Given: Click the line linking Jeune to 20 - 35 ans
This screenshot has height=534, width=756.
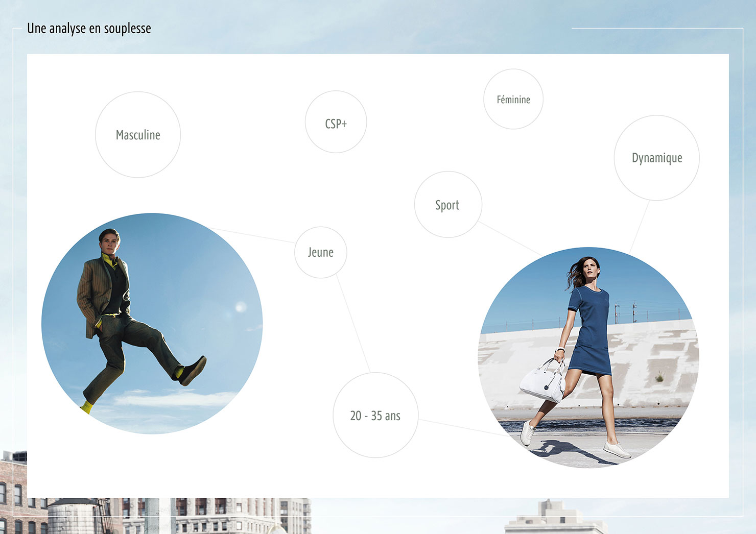Looking at the screenshot, I should pyautogui.click(x=353, y=326).
